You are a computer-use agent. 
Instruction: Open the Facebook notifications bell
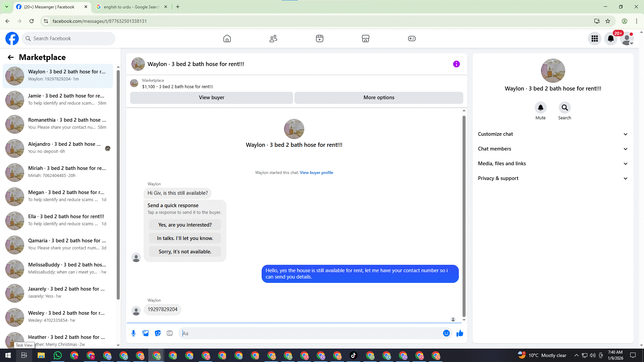(x=611, y=39)
